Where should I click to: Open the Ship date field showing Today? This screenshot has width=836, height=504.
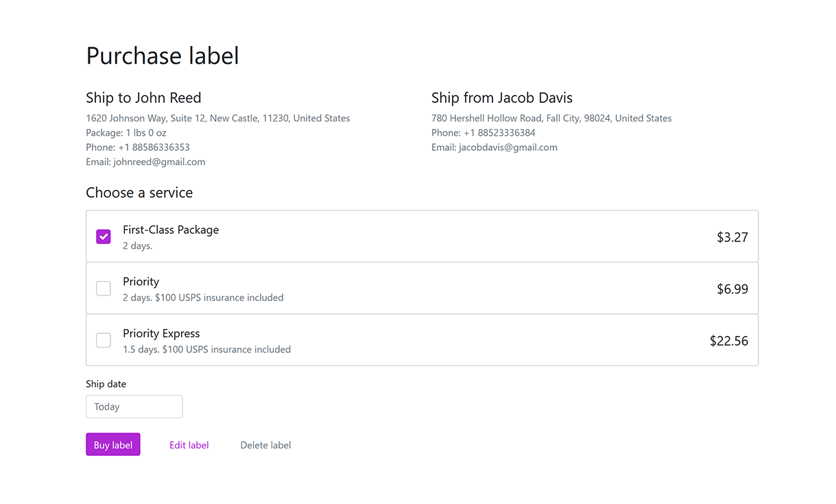(134, 407)
